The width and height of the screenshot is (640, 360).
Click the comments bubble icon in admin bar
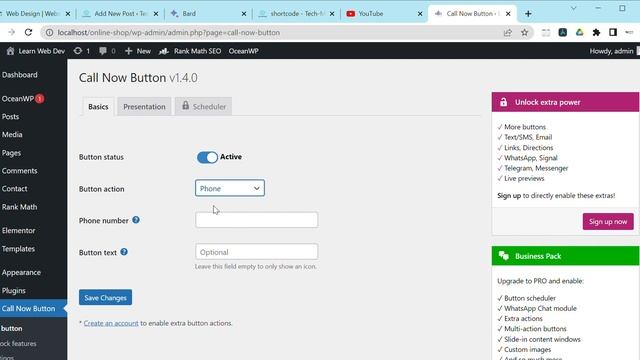click(x=103, y=51)
